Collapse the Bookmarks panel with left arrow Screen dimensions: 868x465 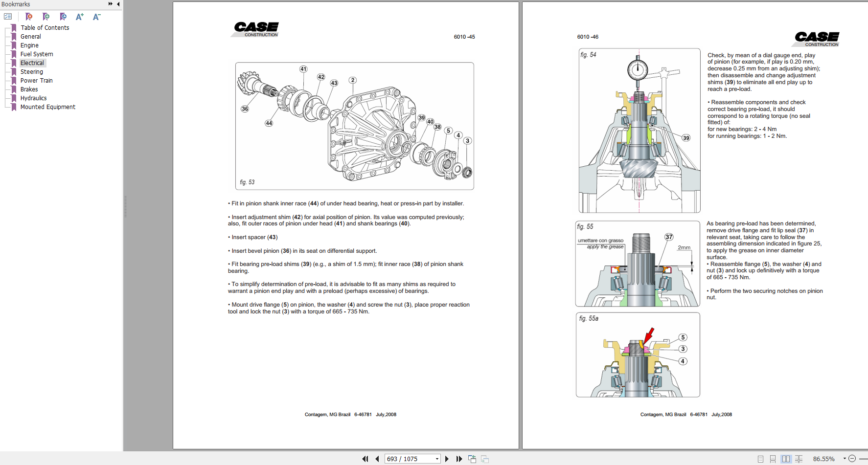click(118, 4)
